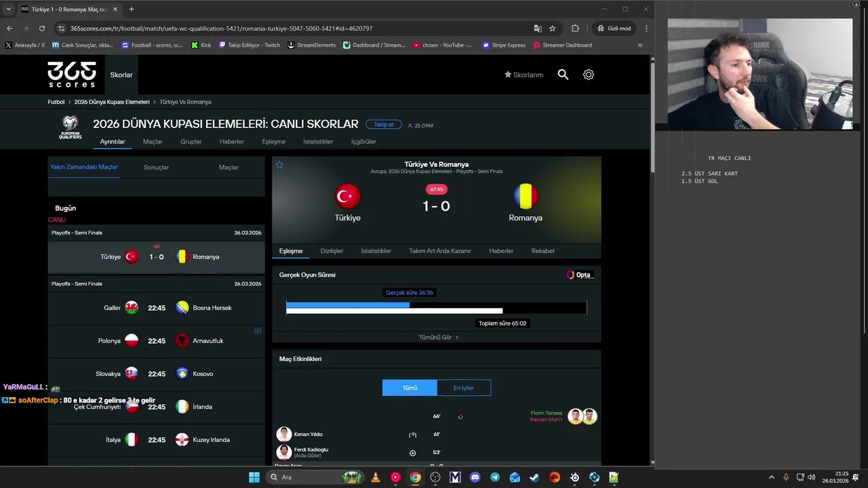Image resolution: width=868 pixels, height=488 pixels.
Task: Reload the page with the refresh icon
Action: [42, 28]
